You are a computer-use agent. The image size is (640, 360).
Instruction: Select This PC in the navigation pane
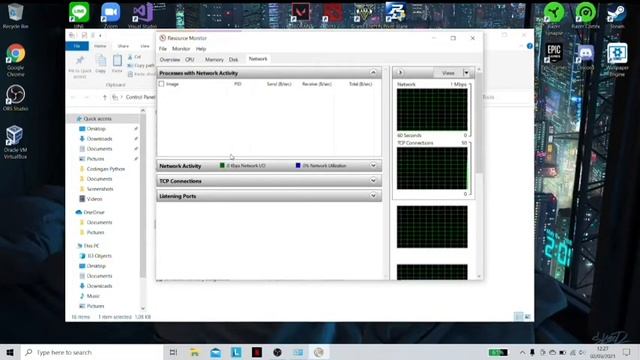[91, 246]
